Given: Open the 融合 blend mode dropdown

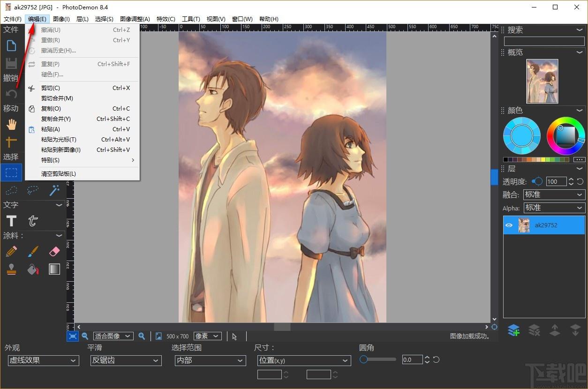Looking at the screenshot, I should tap(554, 194).
